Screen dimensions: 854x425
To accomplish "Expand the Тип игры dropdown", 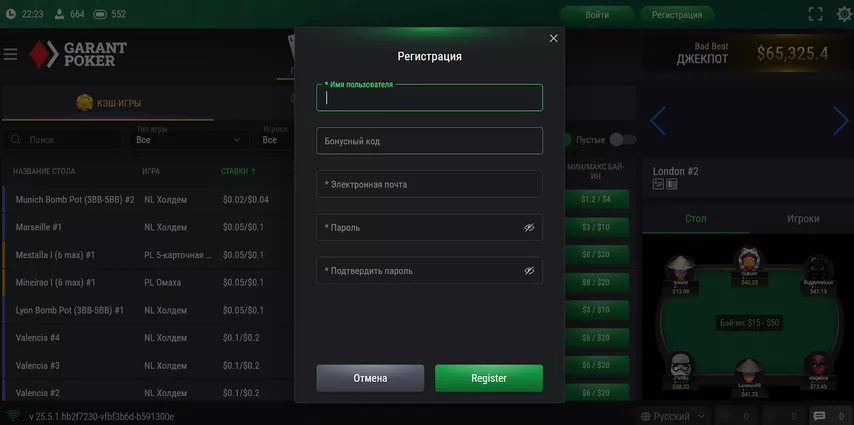I will [x=188, y=139].
